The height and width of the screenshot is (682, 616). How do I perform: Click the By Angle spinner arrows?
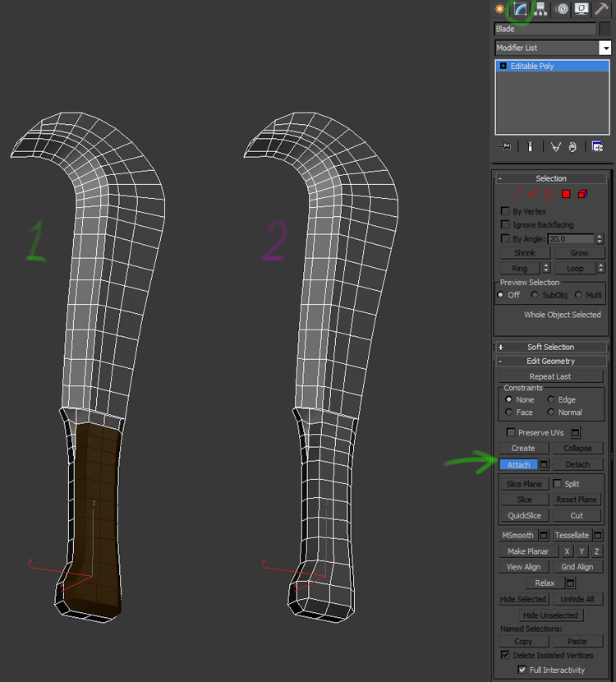pyautogui.click(x=600, y=239)
